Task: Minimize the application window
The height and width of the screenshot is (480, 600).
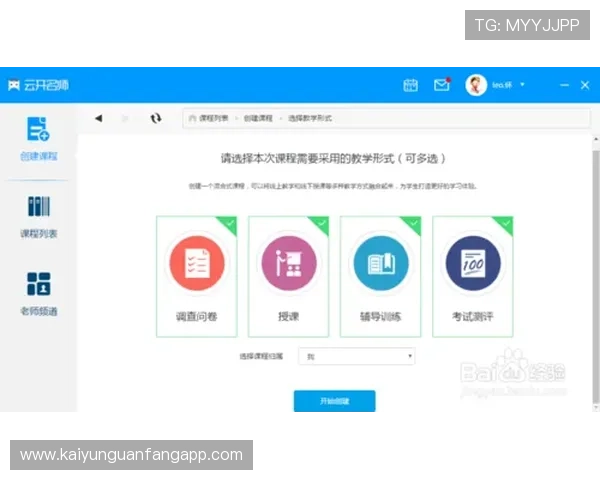Action: point(564,85)
